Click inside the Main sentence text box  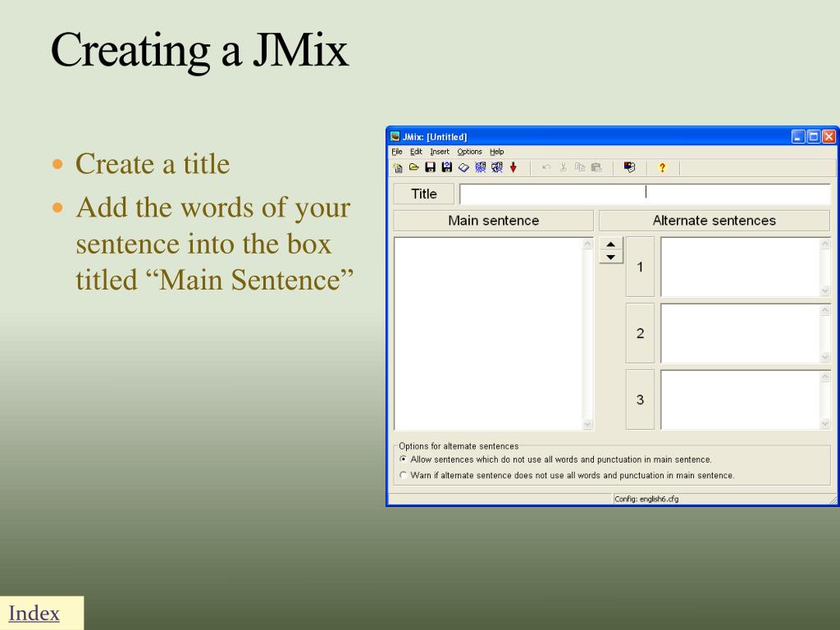coord(488,334)
